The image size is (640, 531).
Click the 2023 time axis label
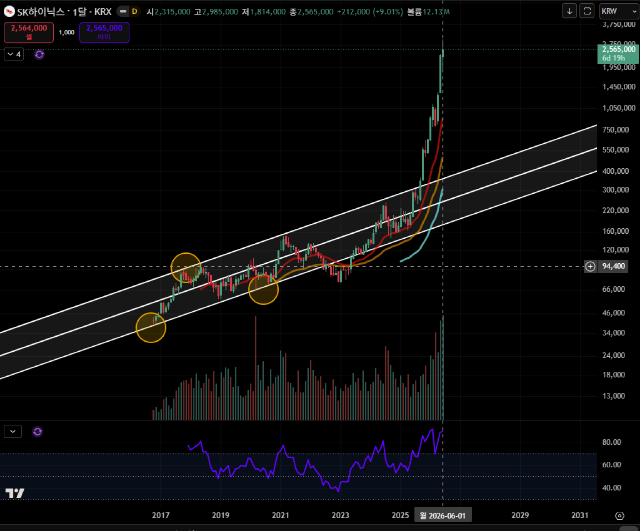point(340,515)
